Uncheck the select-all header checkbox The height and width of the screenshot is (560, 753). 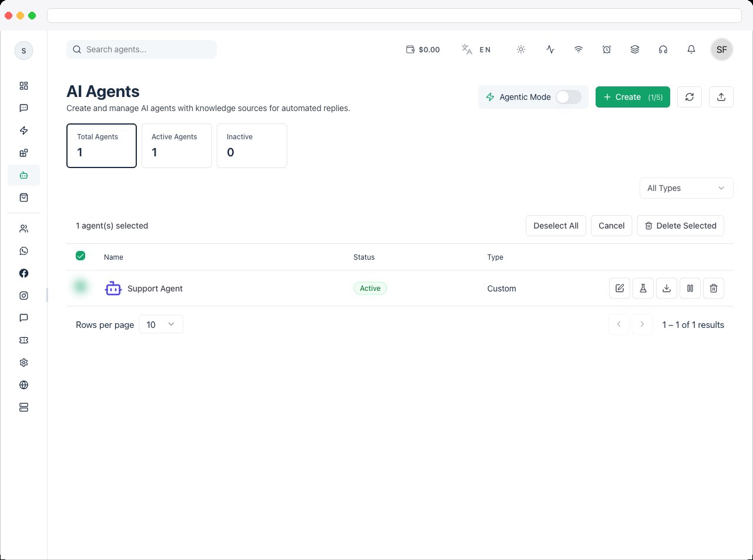coord(80,256)
